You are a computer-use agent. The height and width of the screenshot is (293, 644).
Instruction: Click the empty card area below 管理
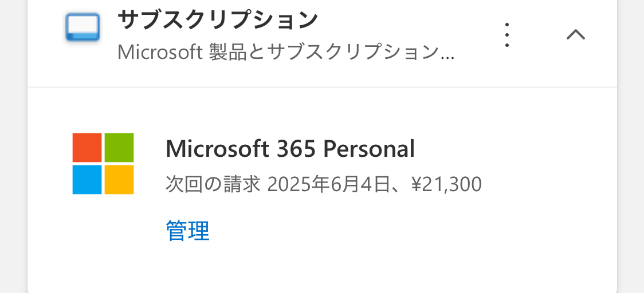(323, 267)
